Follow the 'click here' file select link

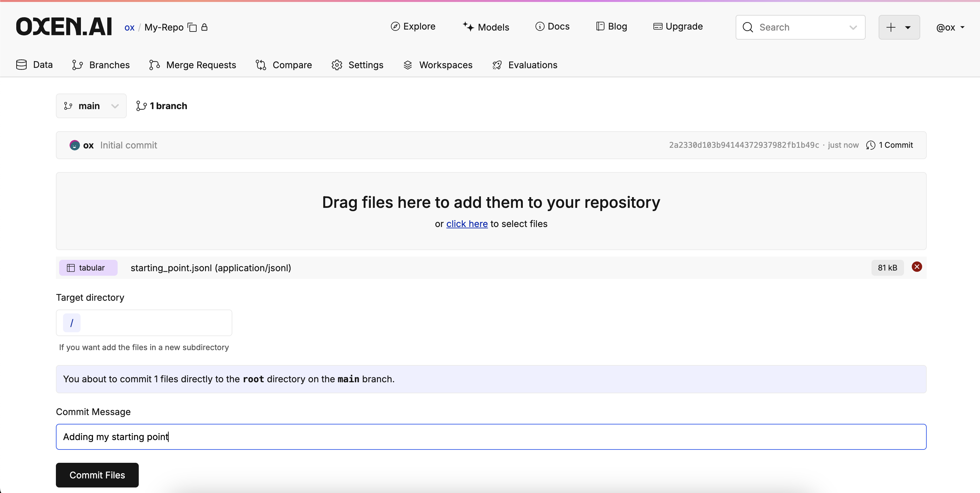click(467, 224)
